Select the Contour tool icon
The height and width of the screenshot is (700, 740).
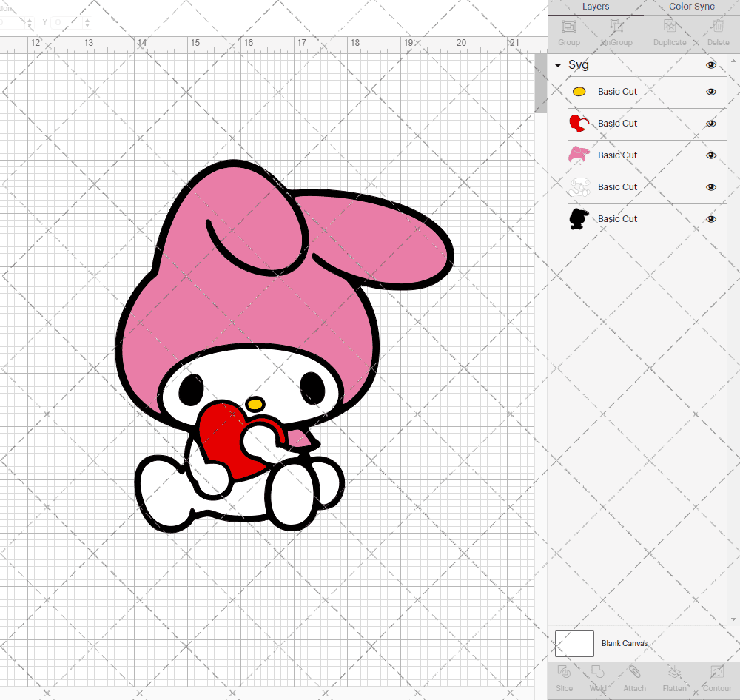point(717,672)
